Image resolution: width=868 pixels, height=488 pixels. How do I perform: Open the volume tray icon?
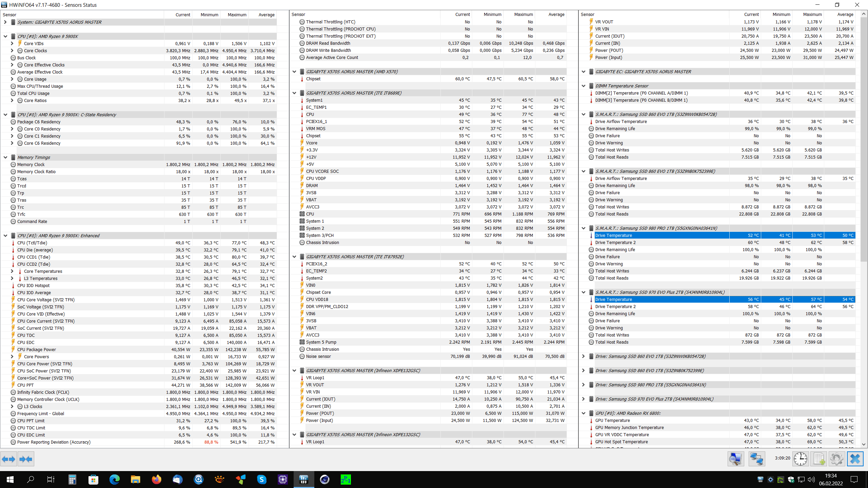(x=811, y=480)
